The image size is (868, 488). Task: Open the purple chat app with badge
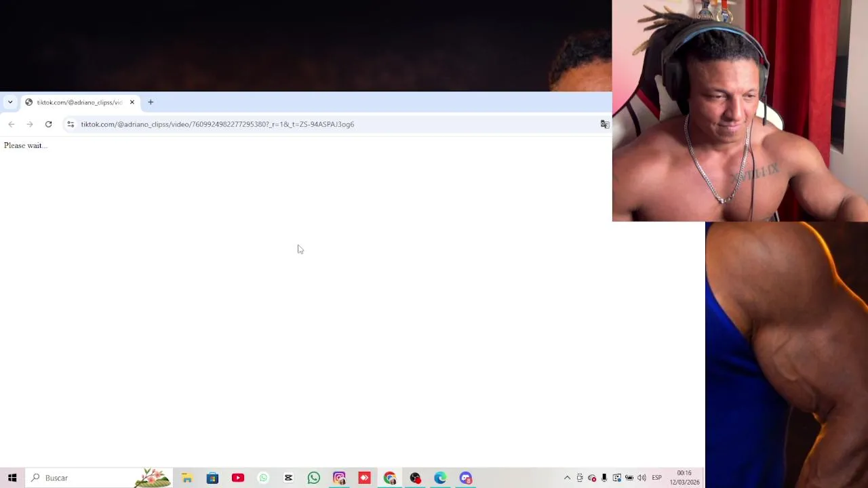coord(466,478)
